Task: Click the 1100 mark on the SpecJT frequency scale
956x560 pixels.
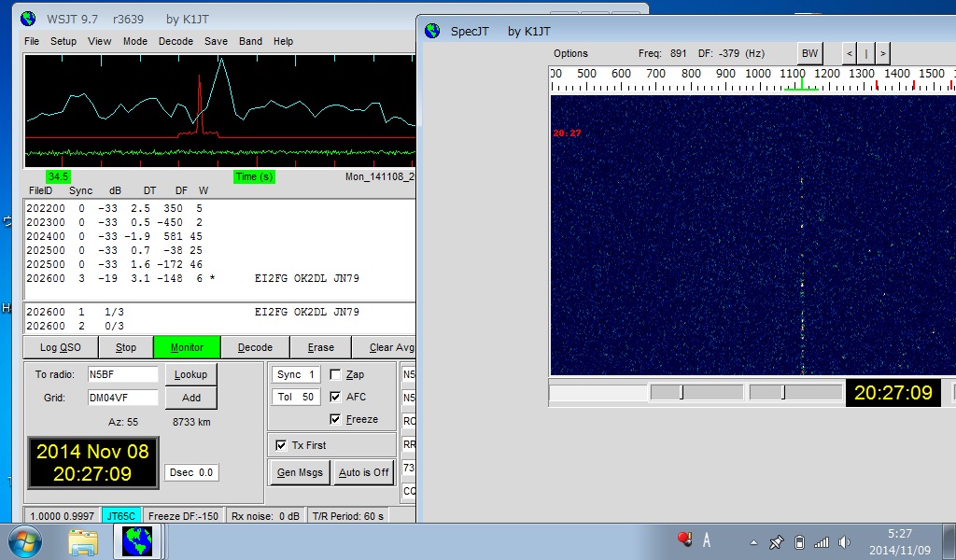Action: click(x=793, y=73)
